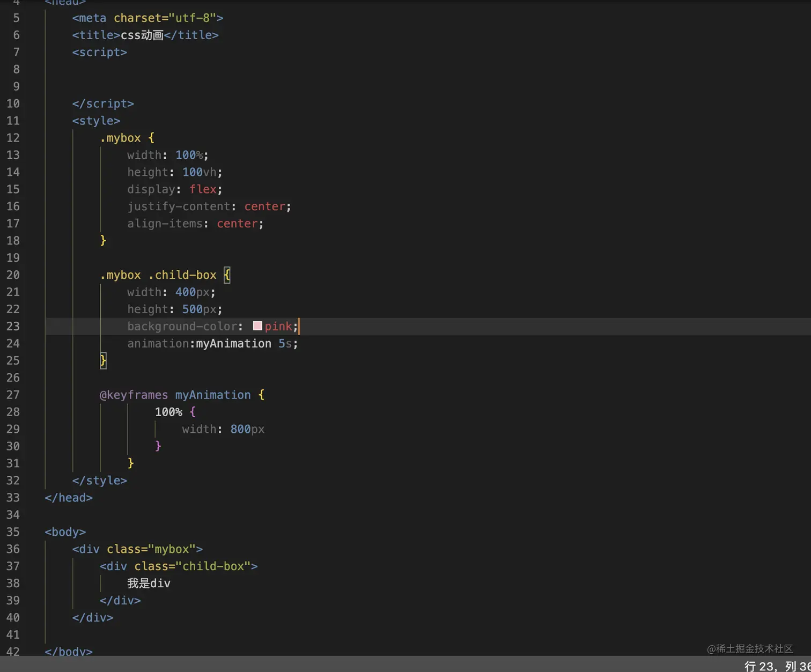811x672 pixels.
Task: Open the pink color swatch picker
Action: click(x=257, y=326)
